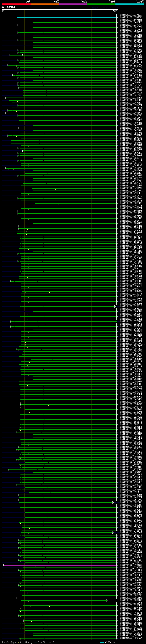Open hit UniRef100_Q8GZB9
This screenshot has height=644, width=146.
click(x=131, y=600)
